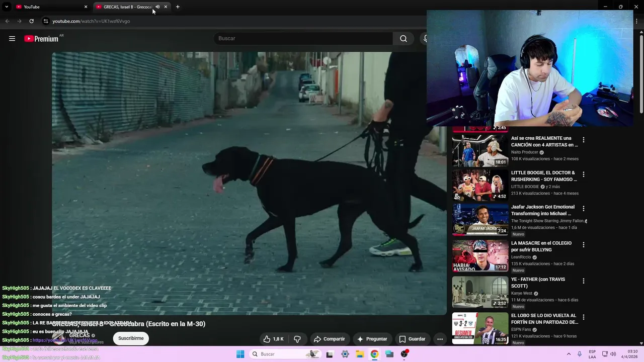Open options menu for EL LOBO video
The image size is (644, 362).
(x=584, y=317)
